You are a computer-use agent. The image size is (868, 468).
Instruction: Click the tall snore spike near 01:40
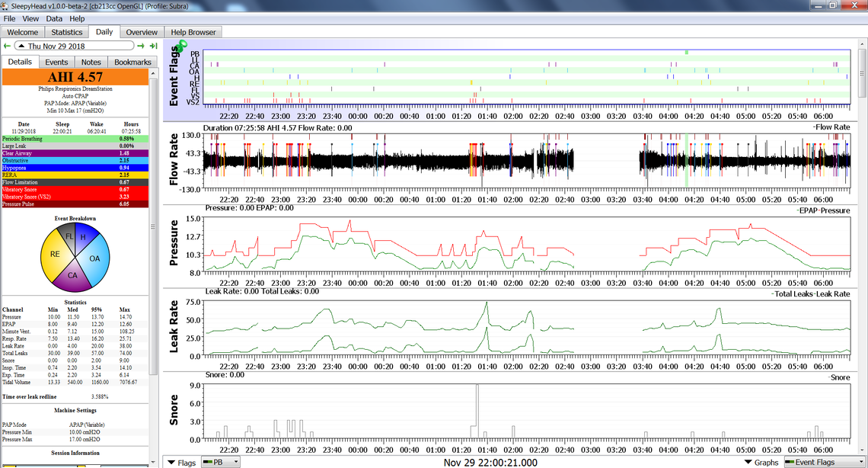477,411
